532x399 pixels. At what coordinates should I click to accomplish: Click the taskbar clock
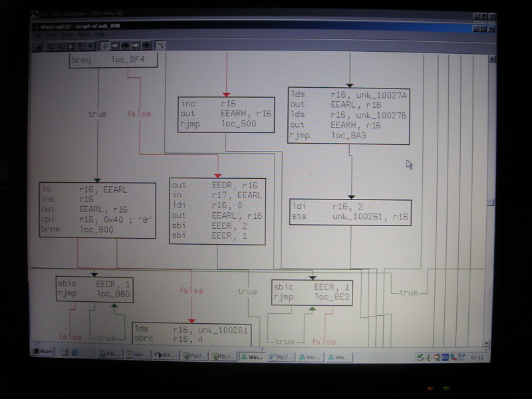(477, 357)
